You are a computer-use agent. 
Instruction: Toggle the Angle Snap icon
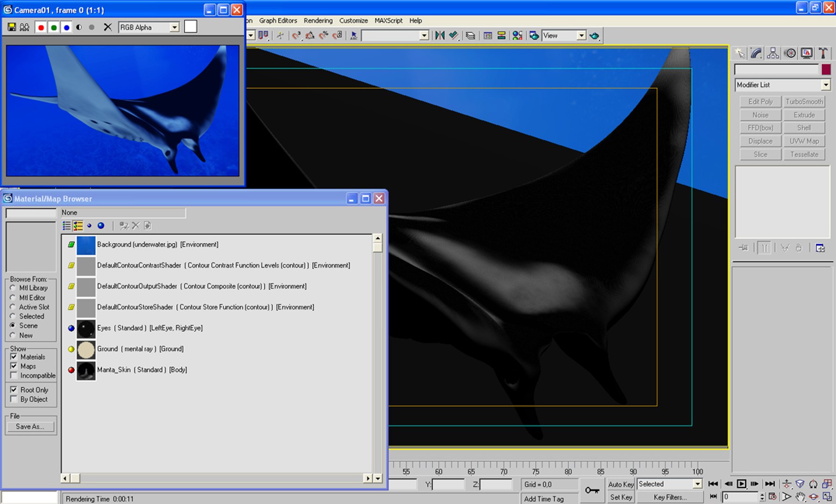(310, 35)
